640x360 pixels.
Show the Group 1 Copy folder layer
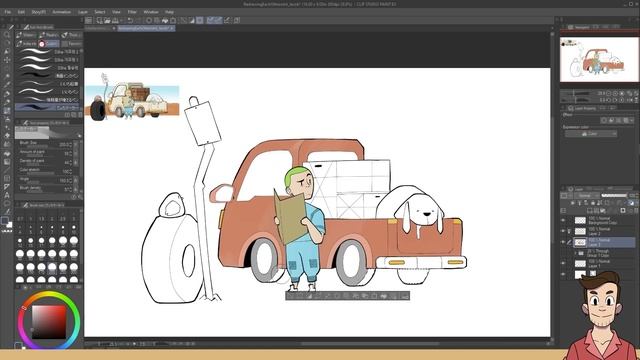pos(563,253)
